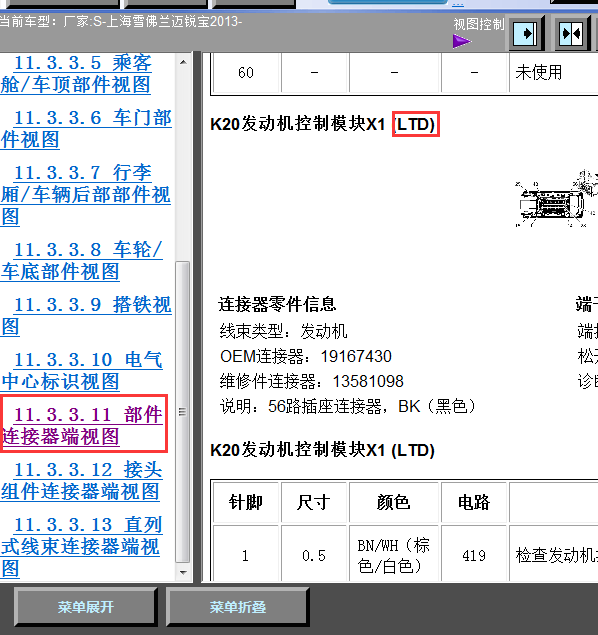598x635 pixels.
Task: Click the purple arrow under 视图控制
Action: coord(462,41)
